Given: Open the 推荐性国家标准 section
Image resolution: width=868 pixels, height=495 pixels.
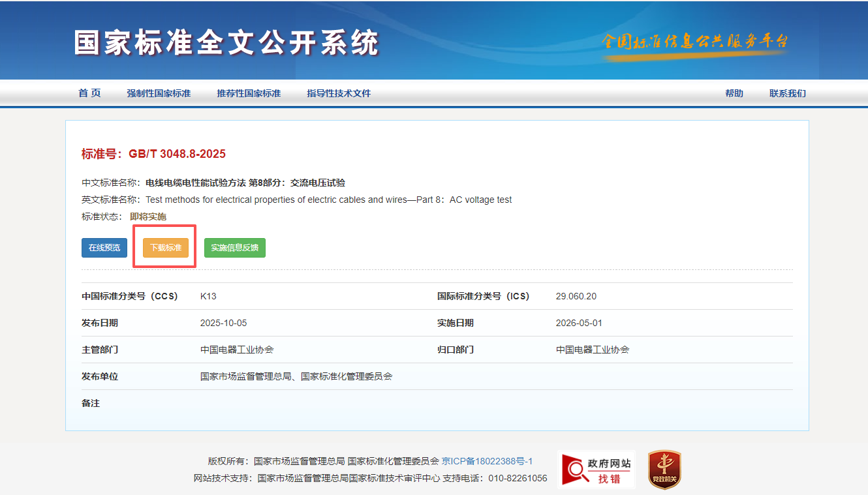Looking at the screenshot, I should click(x=249, y=93).
